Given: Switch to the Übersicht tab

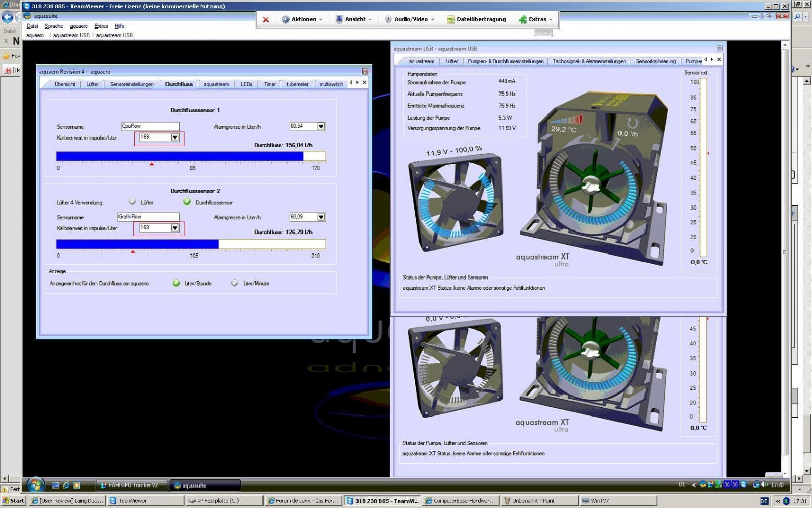Looking at the screenshot, I should [x=64, y=84].
